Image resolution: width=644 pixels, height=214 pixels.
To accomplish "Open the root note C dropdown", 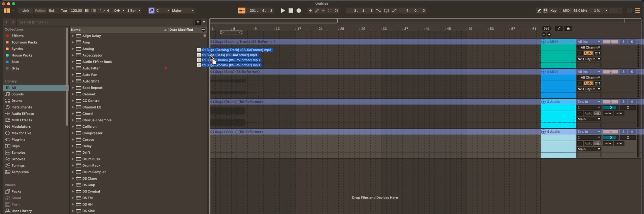I will click(x=162, y=11).
